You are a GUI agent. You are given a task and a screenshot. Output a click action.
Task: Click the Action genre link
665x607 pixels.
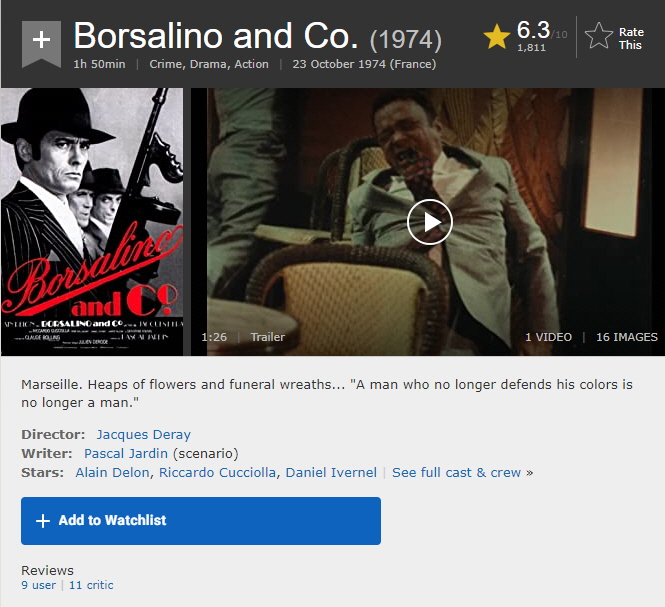(x=252, y=64)
